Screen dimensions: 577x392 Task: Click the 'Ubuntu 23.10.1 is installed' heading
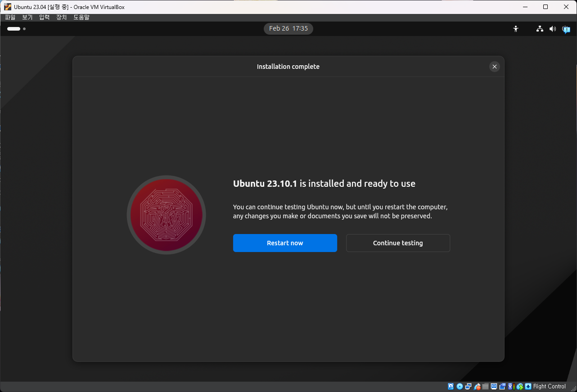pos(324,184)
